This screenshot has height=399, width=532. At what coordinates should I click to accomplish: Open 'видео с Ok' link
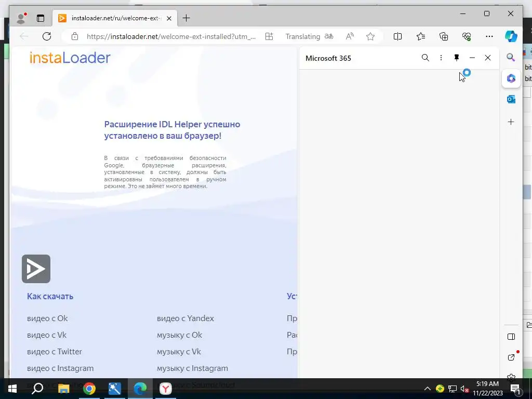47,318
